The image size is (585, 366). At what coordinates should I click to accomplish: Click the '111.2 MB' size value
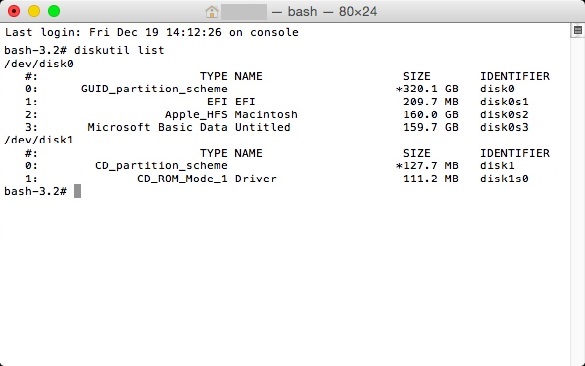(431, 179)
